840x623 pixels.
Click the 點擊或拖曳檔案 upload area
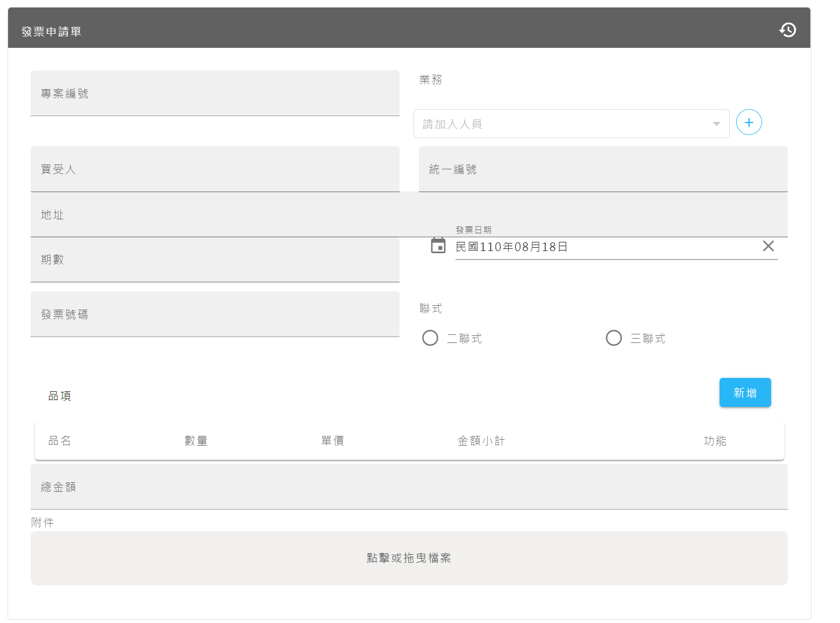click(x=409, y=558)
